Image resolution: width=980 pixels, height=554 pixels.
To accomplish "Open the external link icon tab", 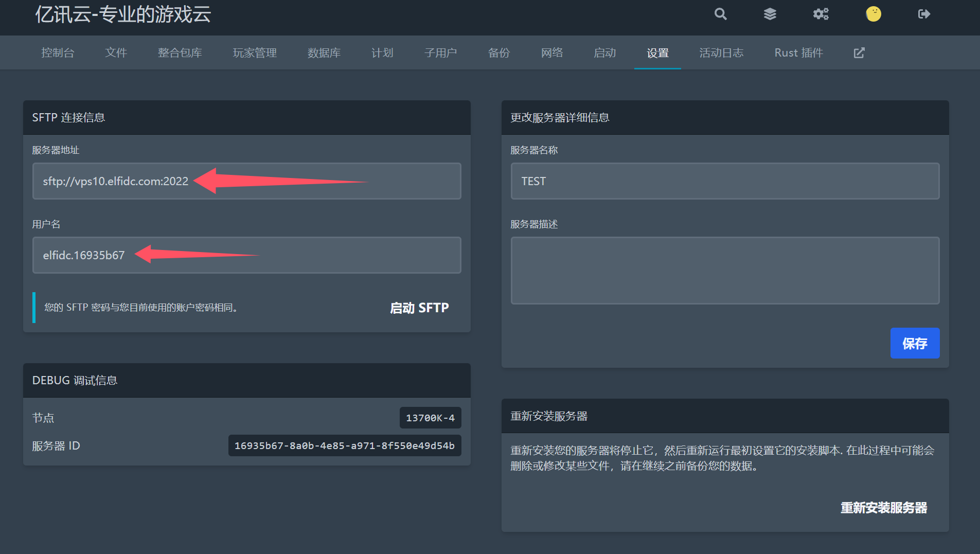I will click(x=859, y=52).
